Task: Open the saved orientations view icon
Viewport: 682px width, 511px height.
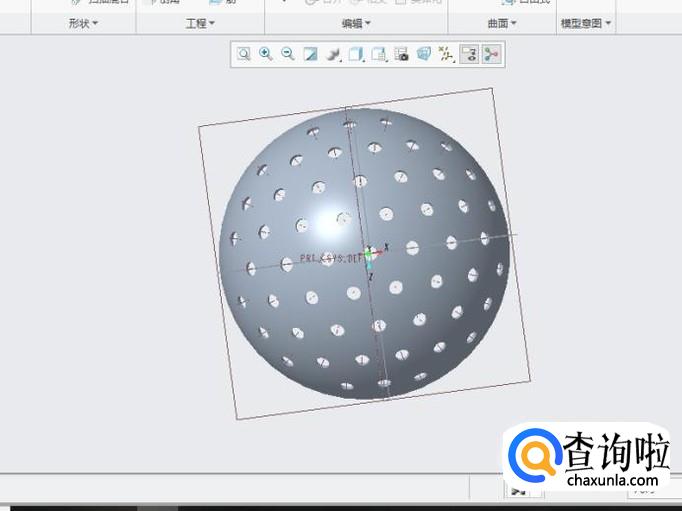Action: (x=356, y=54)
